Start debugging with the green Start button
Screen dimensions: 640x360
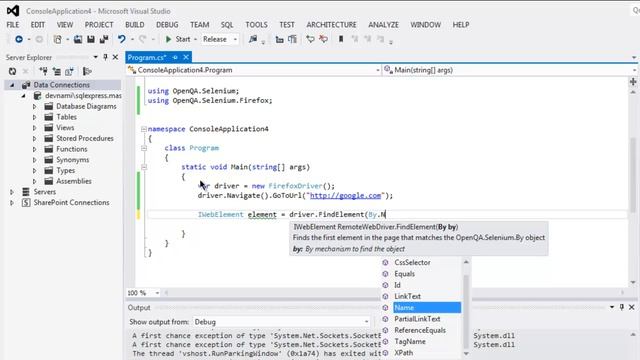(x=178, y=39)
